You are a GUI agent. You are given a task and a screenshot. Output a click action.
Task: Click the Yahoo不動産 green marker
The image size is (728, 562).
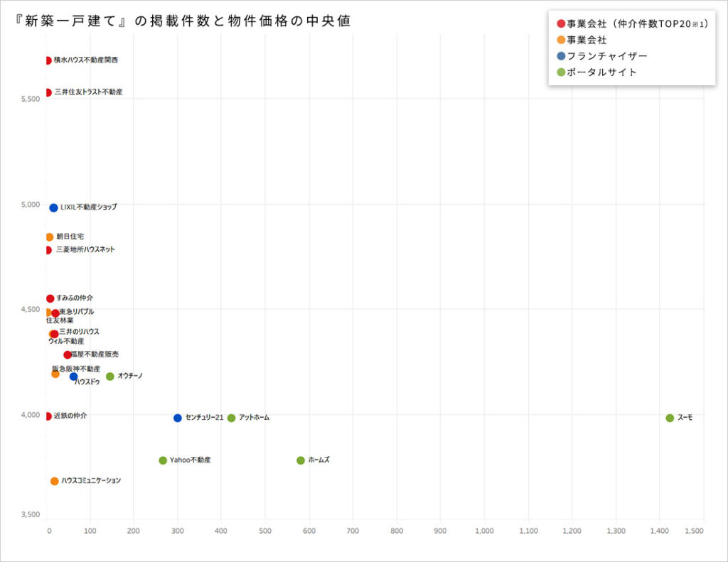pyautogui.click(x=163, y=460)
